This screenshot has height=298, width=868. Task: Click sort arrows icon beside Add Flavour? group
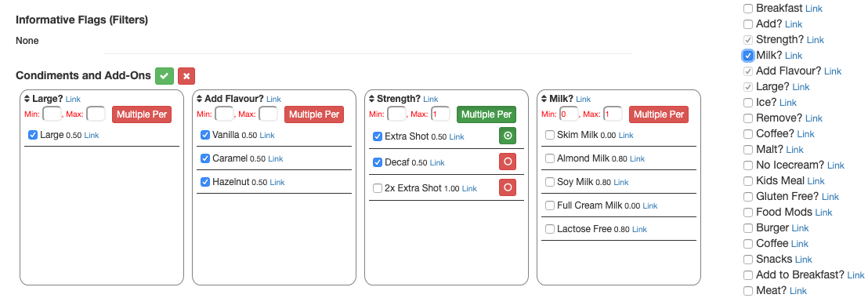pos(200,99)
